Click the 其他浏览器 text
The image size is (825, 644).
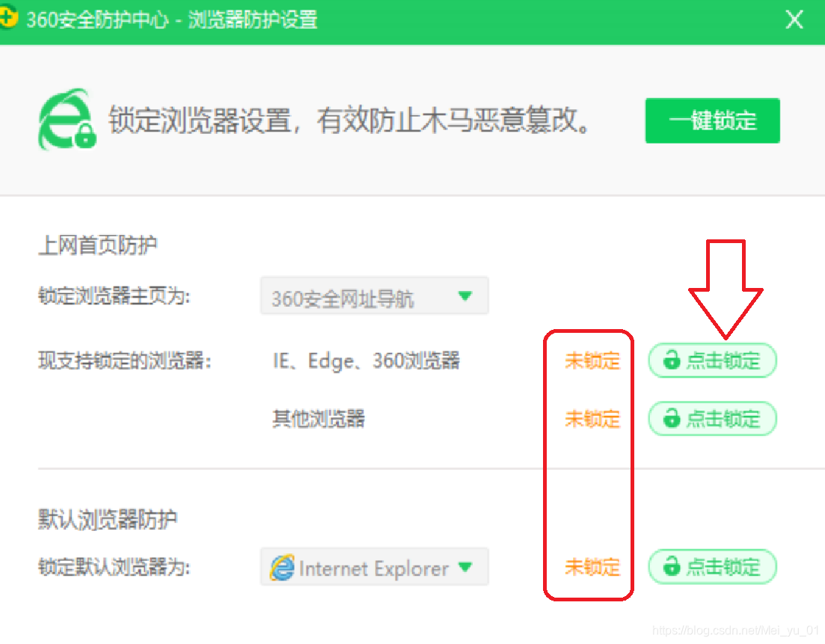coord(319,420)
